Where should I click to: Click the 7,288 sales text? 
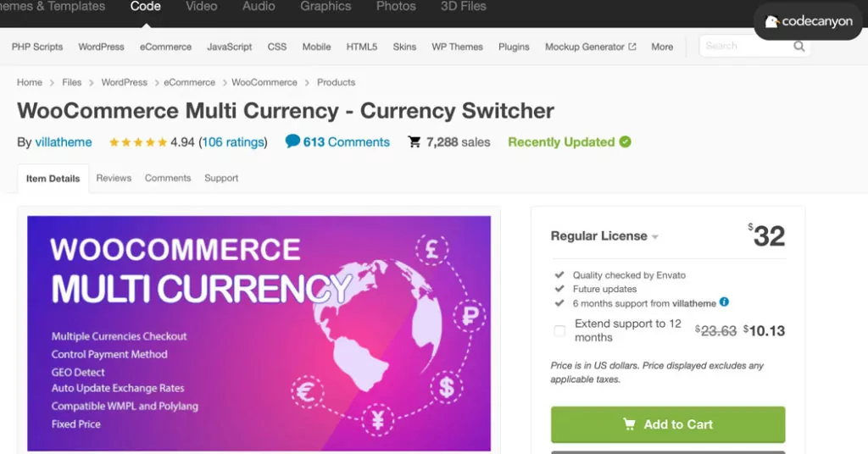[x=458, y=142]
